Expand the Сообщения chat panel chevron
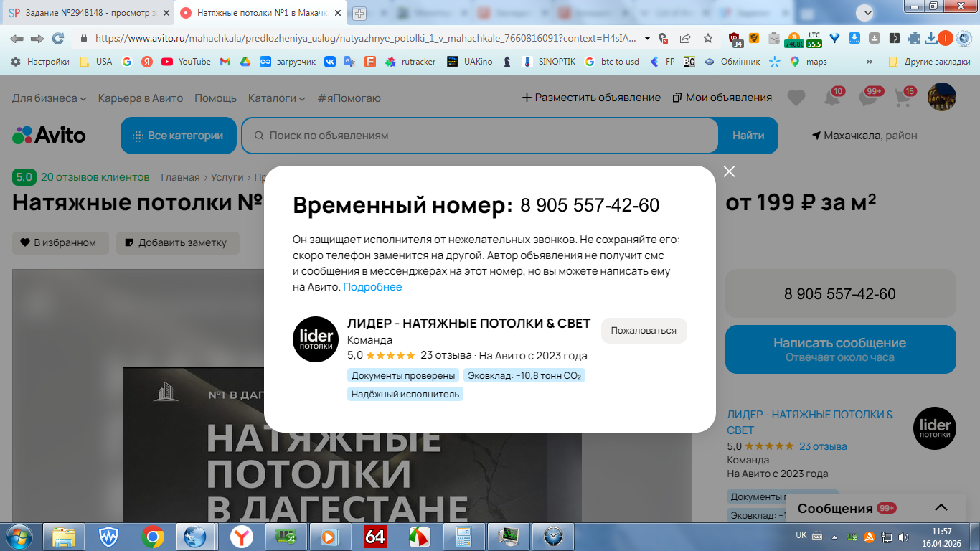Image resolution: width=980 pixels, height=551 pixels. 941,508
